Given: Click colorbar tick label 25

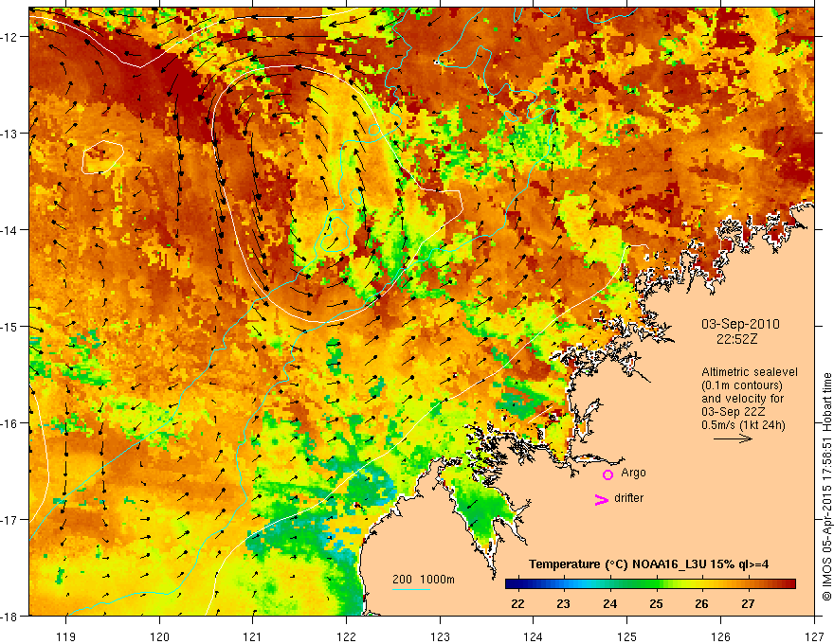Looking at the screenshot, I should click(x=656, y=603).
